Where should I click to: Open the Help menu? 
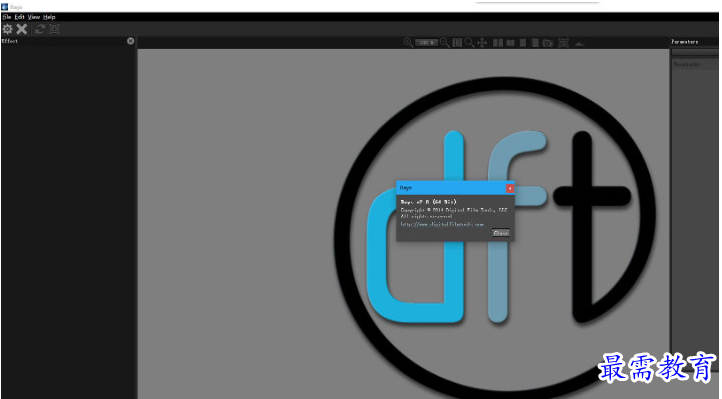click(x=49, y=17)
